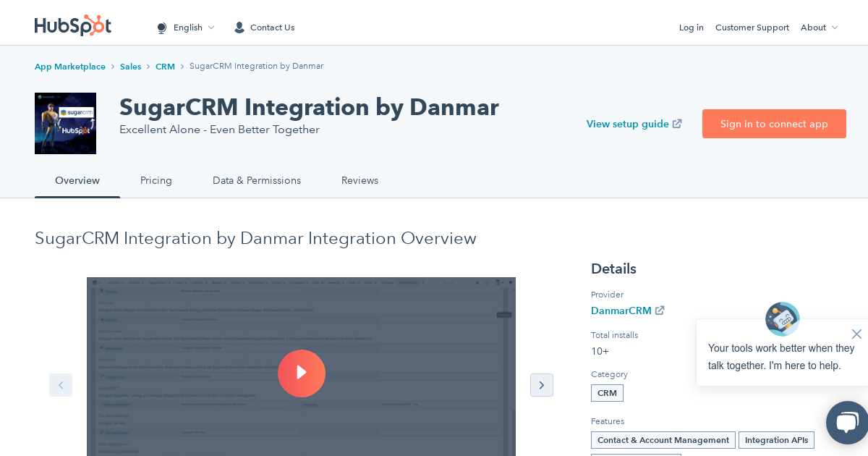Switch to the Pricing tab
868x456 pixels.
[x=156, y=181]
